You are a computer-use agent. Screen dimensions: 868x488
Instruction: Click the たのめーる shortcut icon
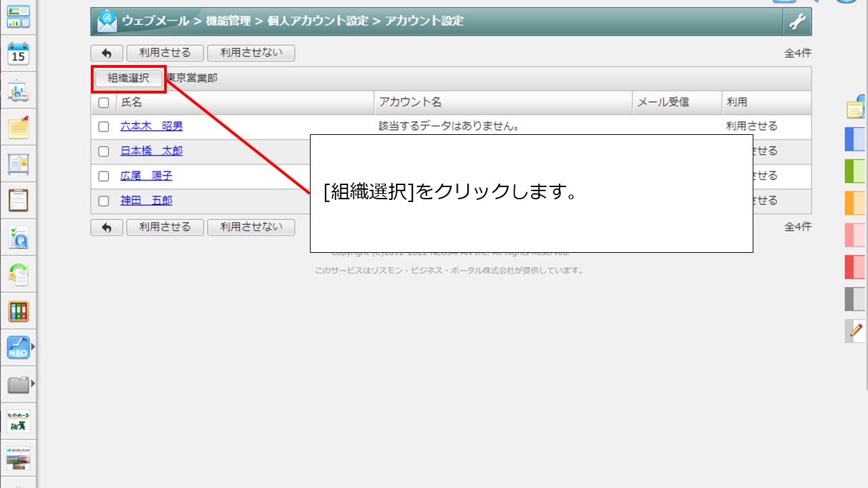(x=18, y=422)
